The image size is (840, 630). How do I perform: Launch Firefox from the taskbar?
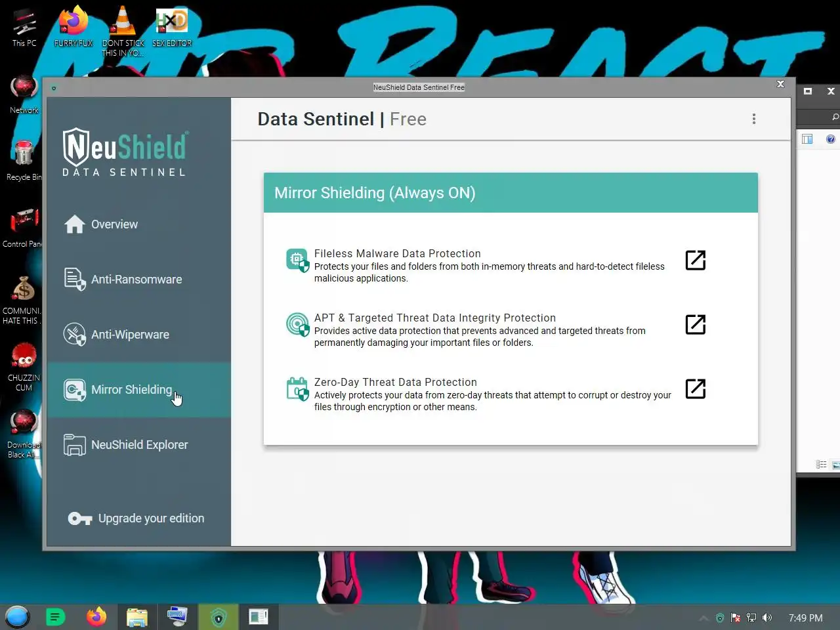point(96,617)
